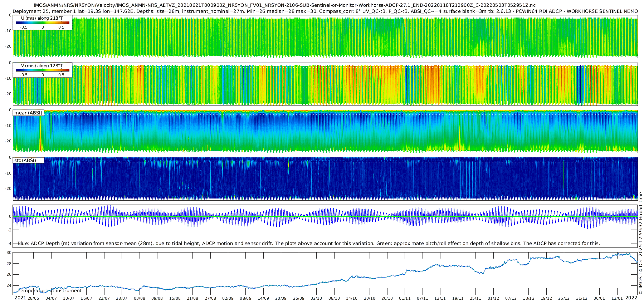This screenshot has width=644, height=304.
Task: Click the 14/10 date tick label
Action: 351,298
